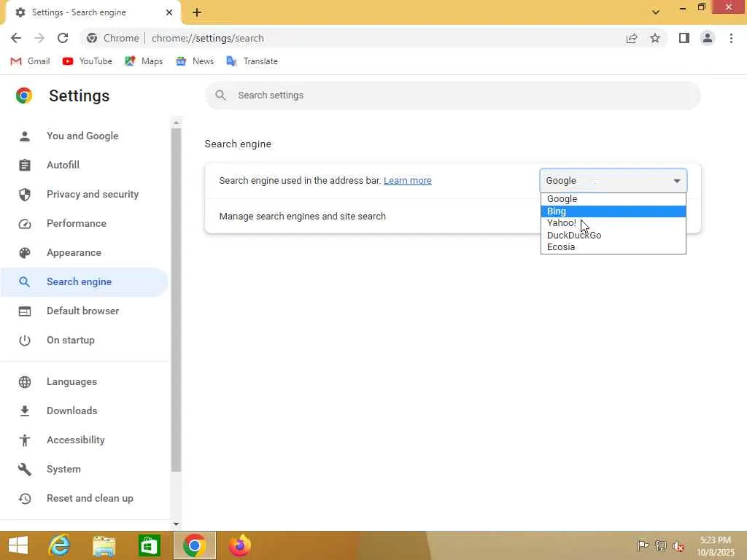Image resolution: width=747 pixels, height=560 pixels.
Task: Open the YouTube bookmark
Action: pos(88,61)
